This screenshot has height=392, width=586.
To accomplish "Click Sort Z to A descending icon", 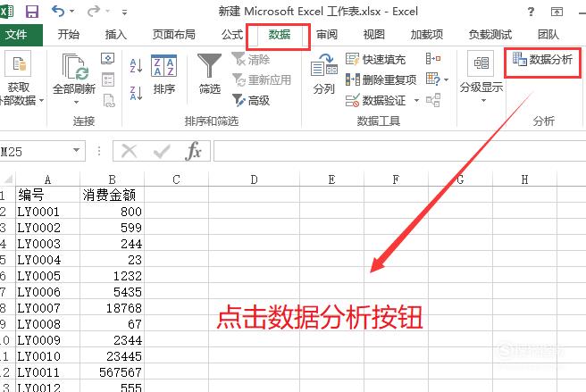I will click(x=136, y=93).
